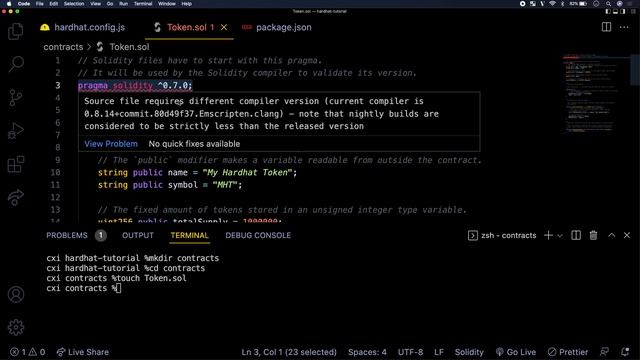Open the Source Control view

pyautogui.click(x=16, y=97)
